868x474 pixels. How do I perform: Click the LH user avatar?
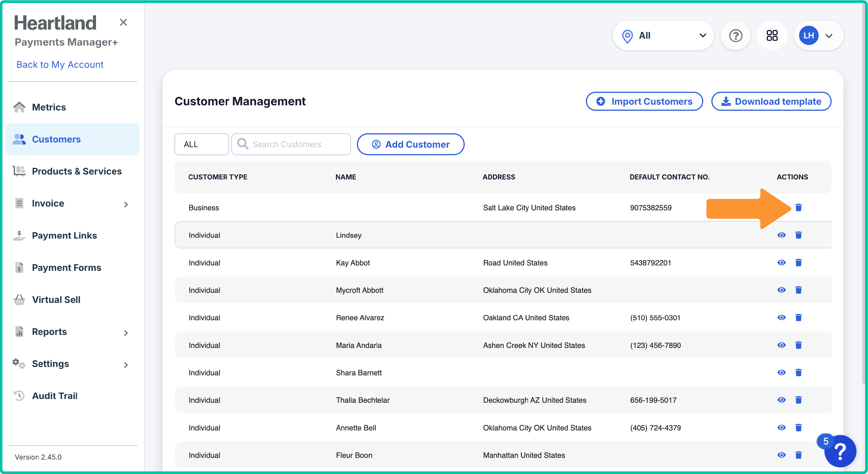(808, 35)
